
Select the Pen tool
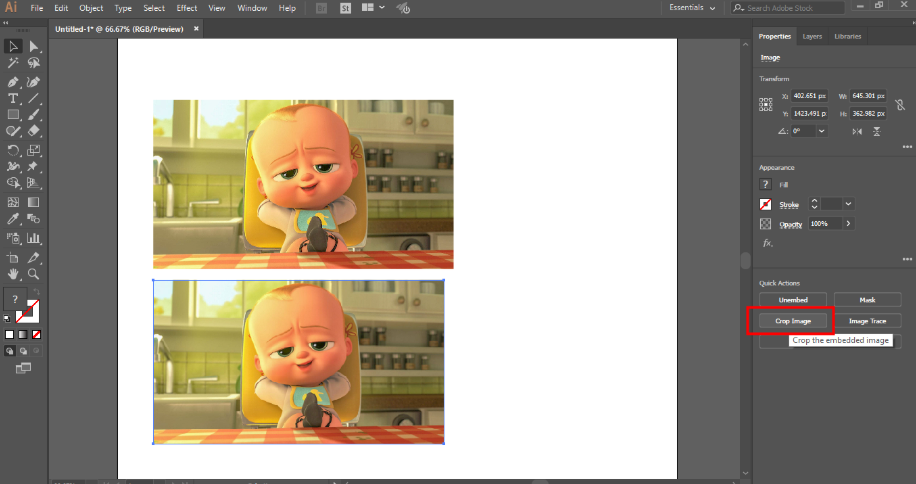13,82
